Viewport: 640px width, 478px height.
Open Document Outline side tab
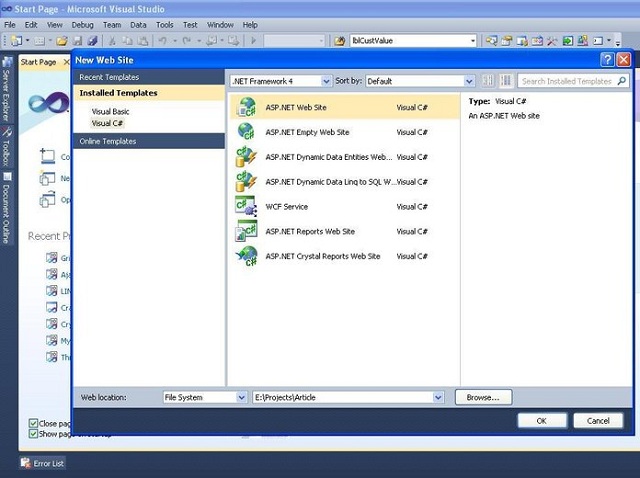(7, 207)
